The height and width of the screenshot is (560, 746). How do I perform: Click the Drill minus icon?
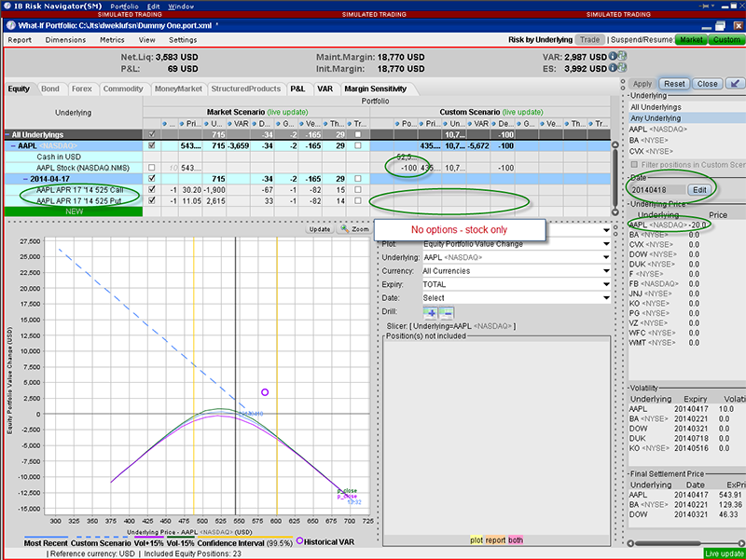(447, 313)
